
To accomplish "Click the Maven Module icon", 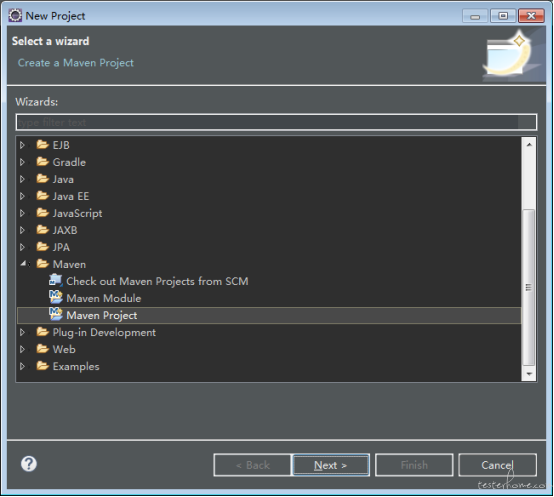I will point(56,297).
